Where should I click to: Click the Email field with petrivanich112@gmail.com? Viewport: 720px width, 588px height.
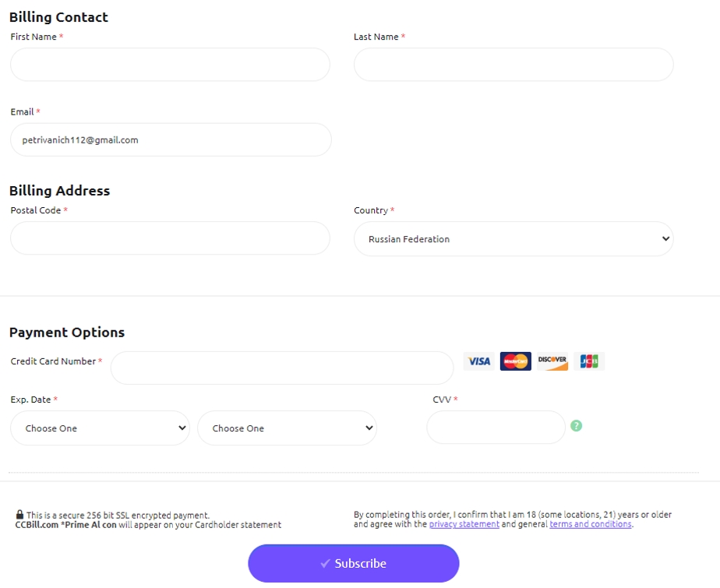pyautogui.click(x=171, y=139)
